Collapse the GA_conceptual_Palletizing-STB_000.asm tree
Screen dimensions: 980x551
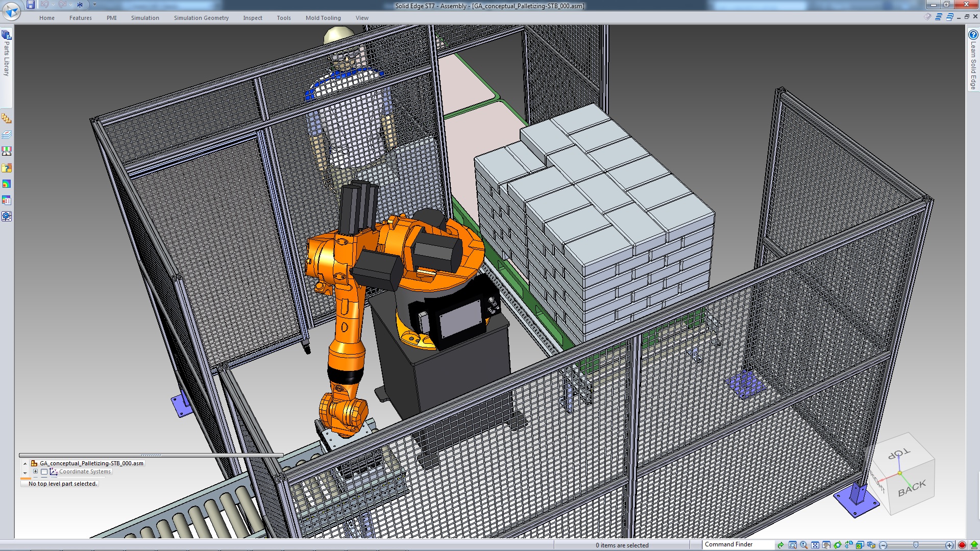(25, 463)
